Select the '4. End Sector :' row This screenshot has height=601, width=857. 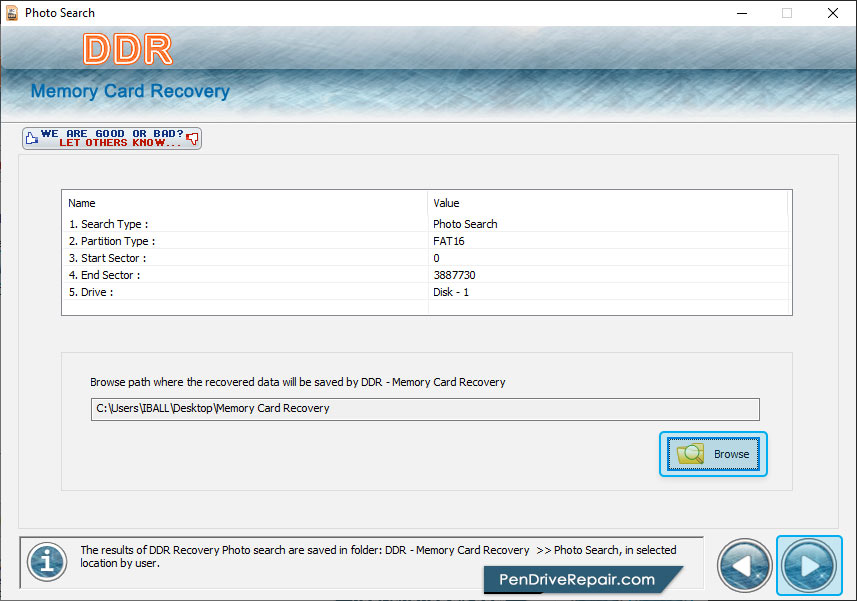[425, 275]
